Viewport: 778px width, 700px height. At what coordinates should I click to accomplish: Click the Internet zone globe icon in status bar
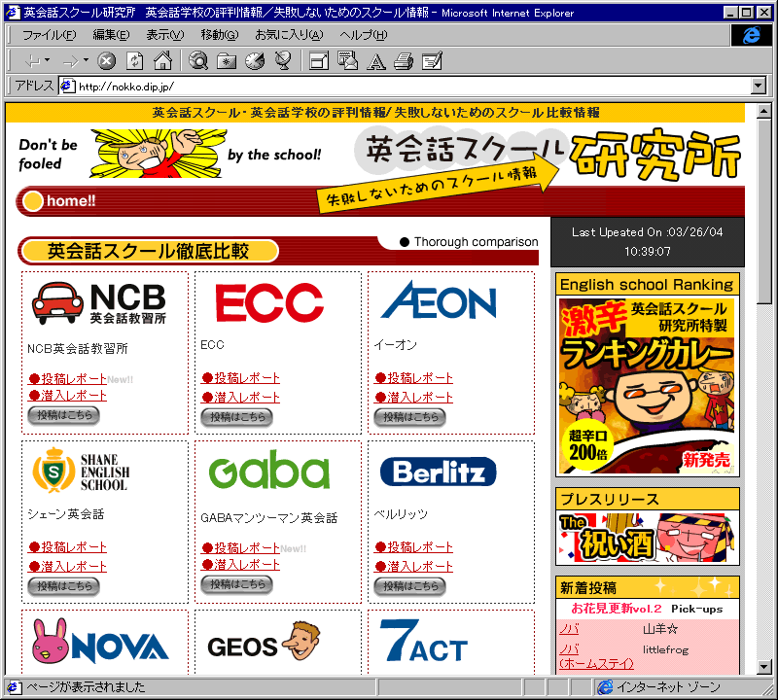click(605, 687)
